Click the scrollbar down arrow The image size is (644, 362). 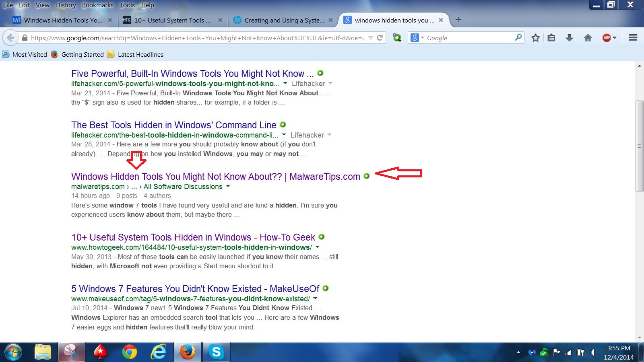640,338
